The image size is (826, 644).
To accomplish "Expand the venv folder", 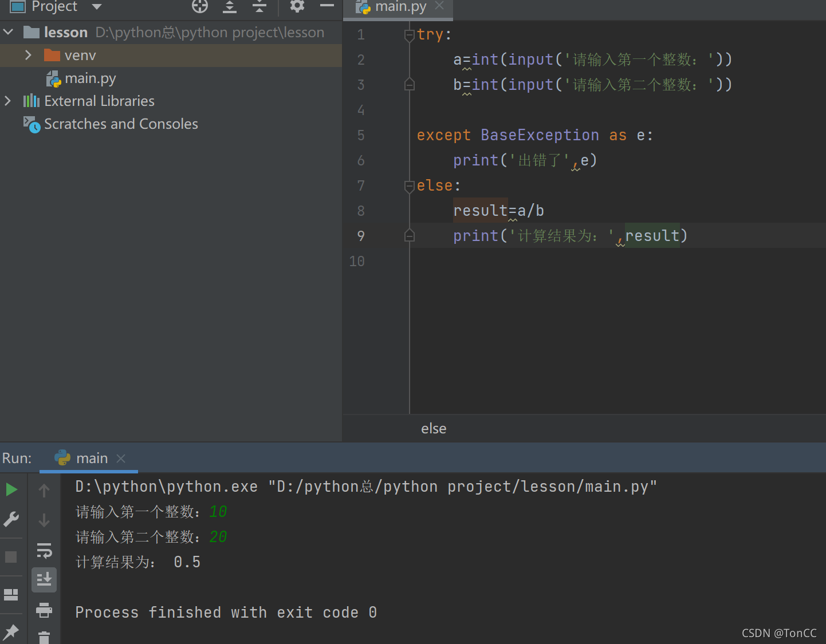I will (27, 55).
